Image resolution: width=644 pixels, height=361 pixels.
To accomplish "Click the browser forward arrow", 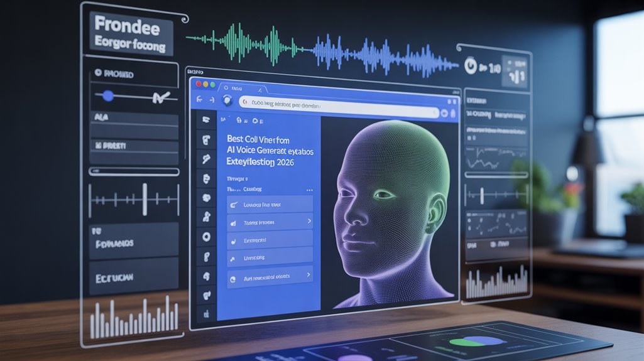I will click(212, 100).
